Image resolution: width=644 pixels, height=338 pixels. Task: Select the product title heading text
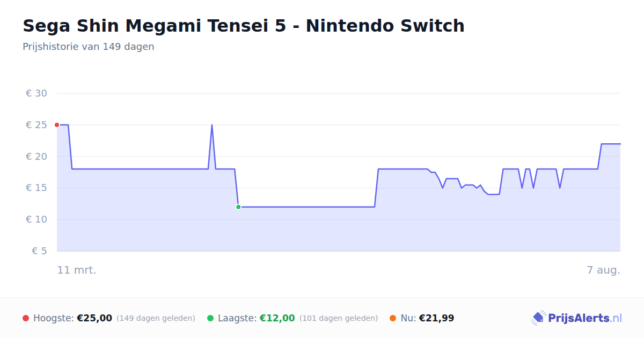244,26
